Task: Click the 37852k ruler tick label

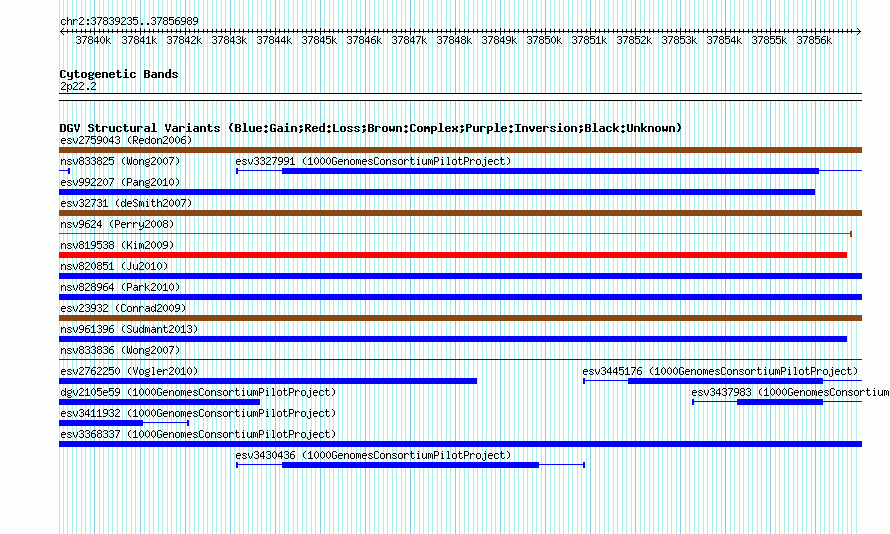Action: click(634, 40)
